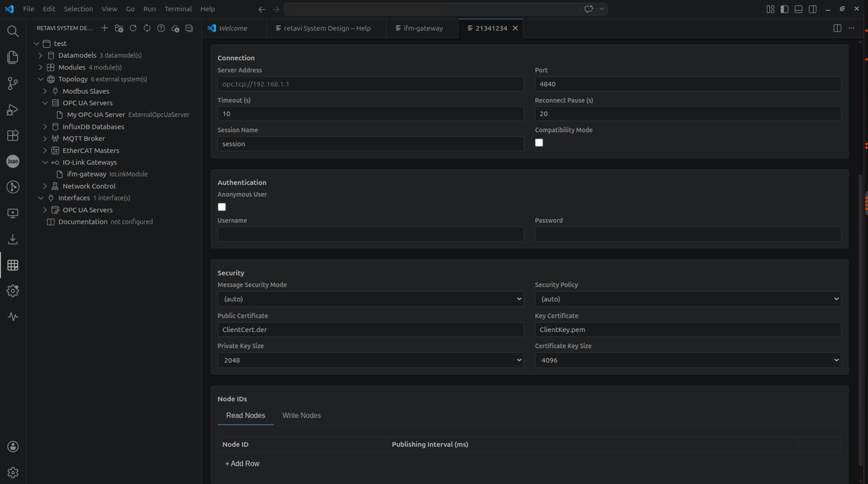Open the Certificate Key Size dropdown
This screenshot has width=868, height=484.
point(688,360)
